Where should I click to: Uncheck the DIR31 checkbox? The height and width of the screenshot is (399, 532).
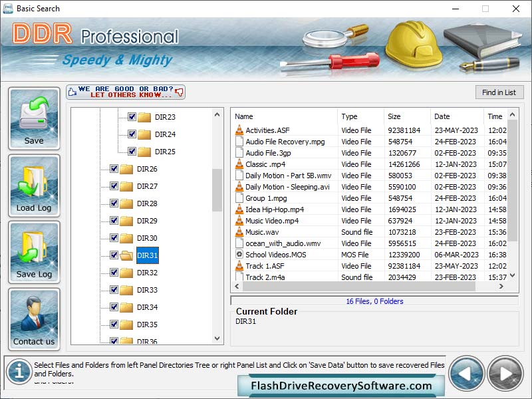point(114,255)
